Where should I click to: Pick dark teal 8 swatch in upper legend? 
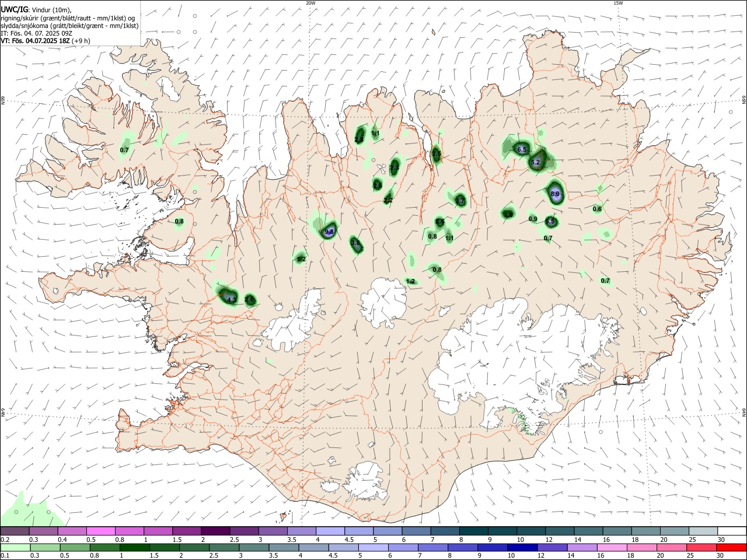473,531
